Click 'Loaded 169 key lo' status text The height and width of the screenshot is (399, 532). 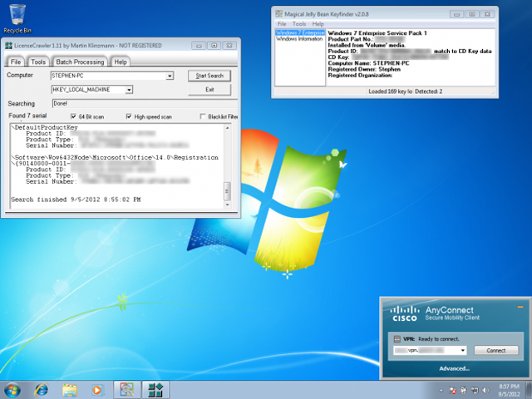tap(390, 91)
